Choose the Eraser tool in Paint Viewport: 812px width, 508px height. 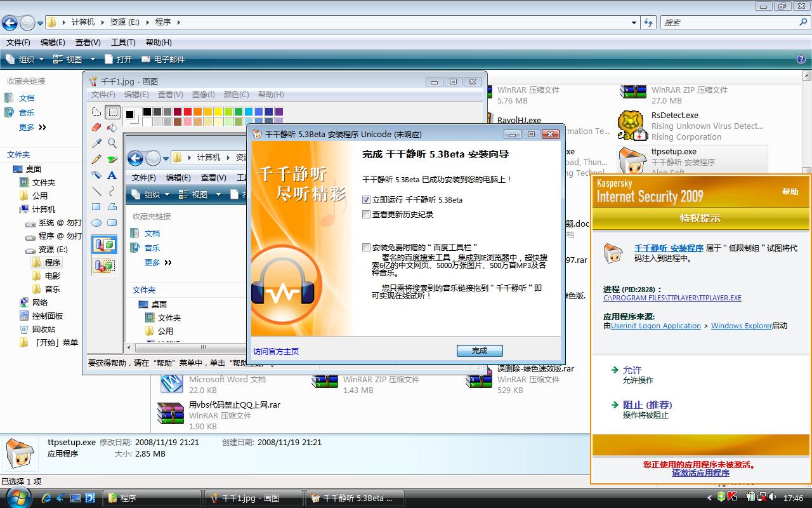(96, 128)
